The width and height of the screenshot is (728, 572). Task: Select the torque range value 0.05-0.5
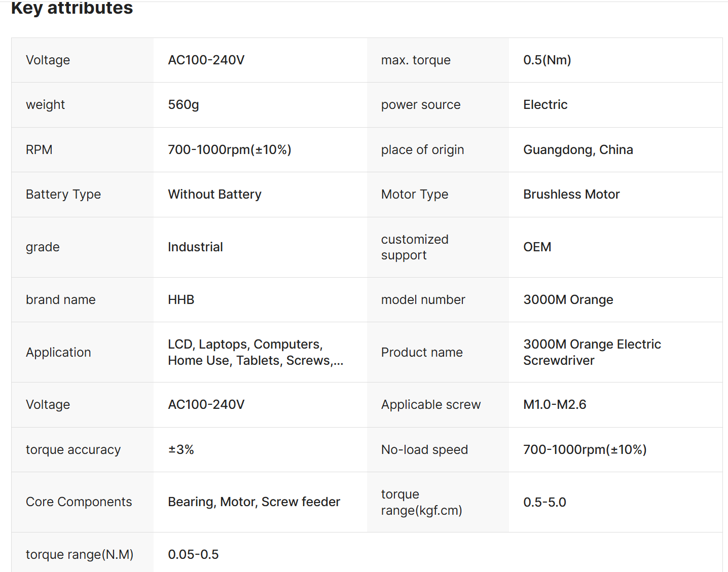(193, 554)
